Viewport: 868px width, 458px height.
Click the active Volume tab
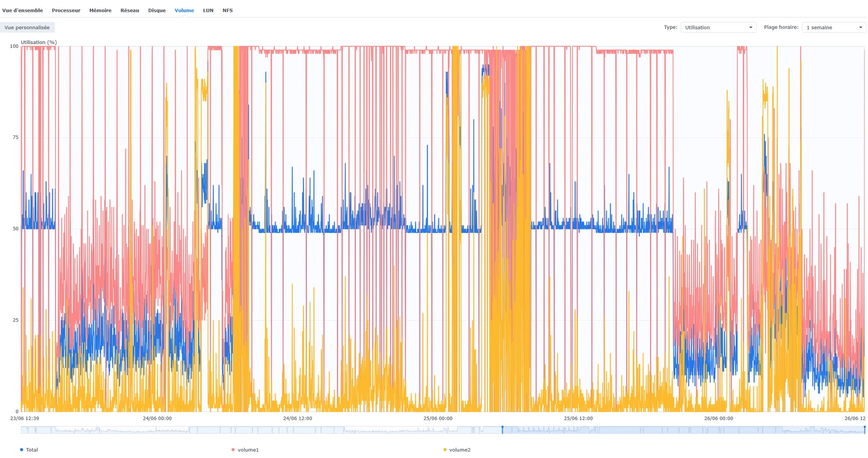click(184, 10)
